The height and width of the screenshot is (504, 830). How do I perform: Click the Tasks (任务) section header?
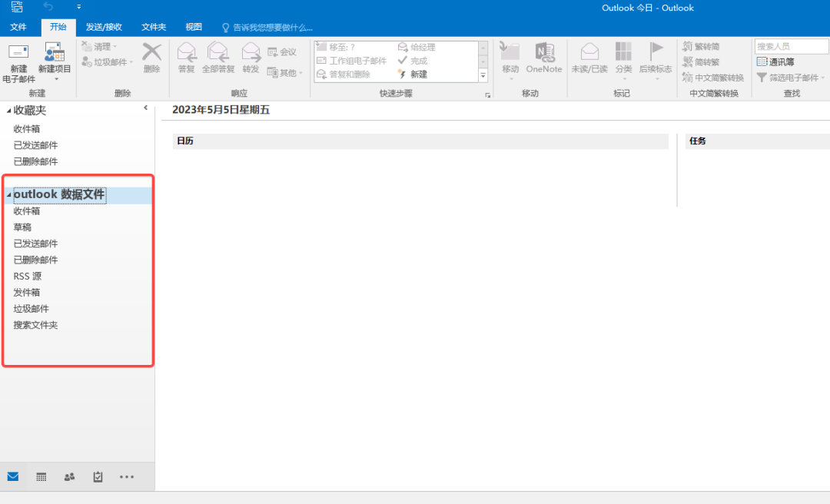[758, 141]
